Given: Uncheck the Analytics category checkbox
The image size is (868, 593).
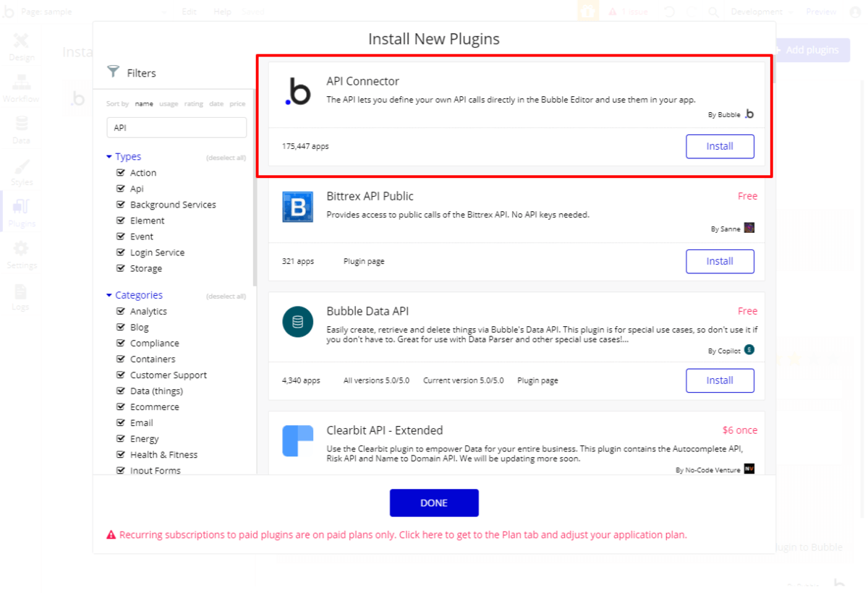Looking at the screenshot, I should [x=121, y=311].
